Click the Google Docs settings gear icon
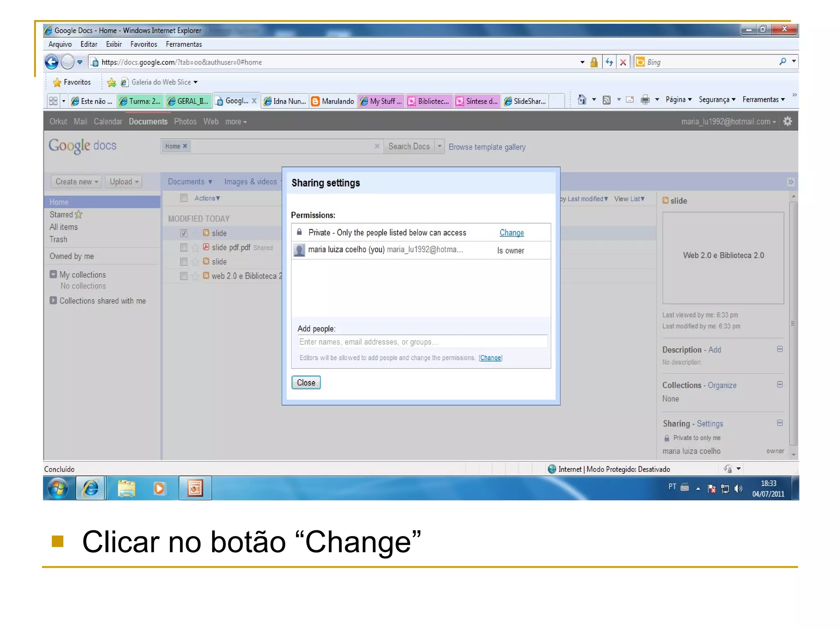 click(787, 121)
